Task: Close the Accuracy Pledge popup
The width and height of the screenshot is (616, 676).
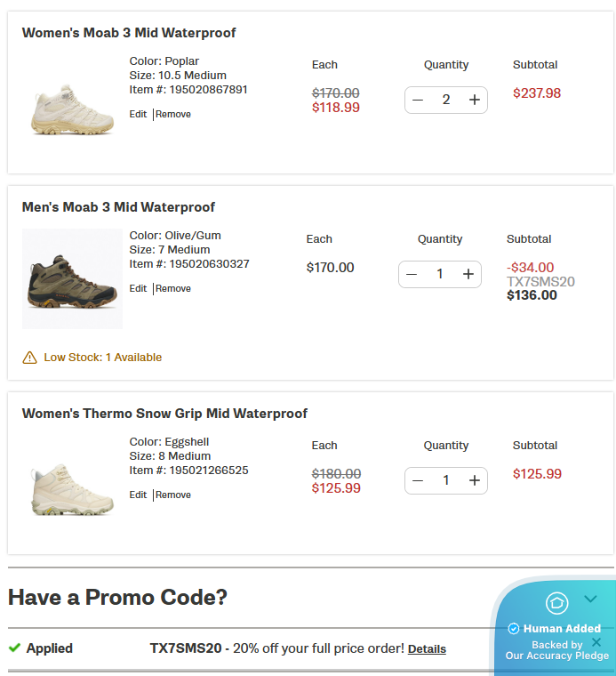Action: click(x=596, y=642)
